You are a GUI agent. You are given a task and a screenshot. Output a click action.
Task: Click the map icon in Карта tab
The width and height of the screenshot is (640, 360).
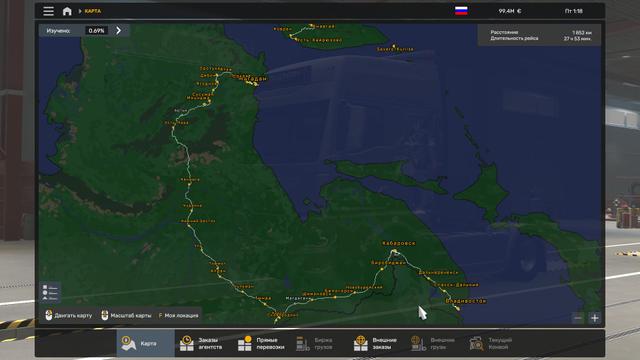[x=128, y=343]
